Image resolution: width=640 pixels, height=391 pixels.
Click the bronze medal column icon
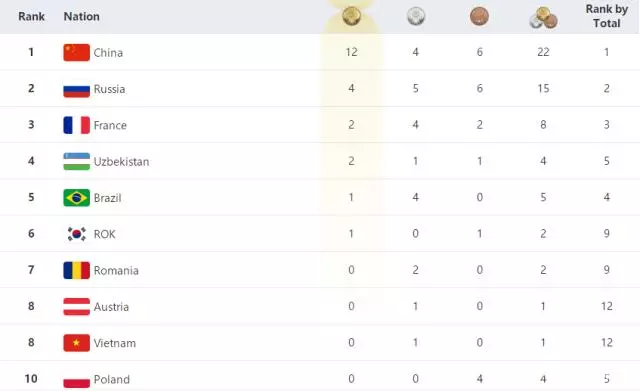pyautogui.click(x=479, y=16)
